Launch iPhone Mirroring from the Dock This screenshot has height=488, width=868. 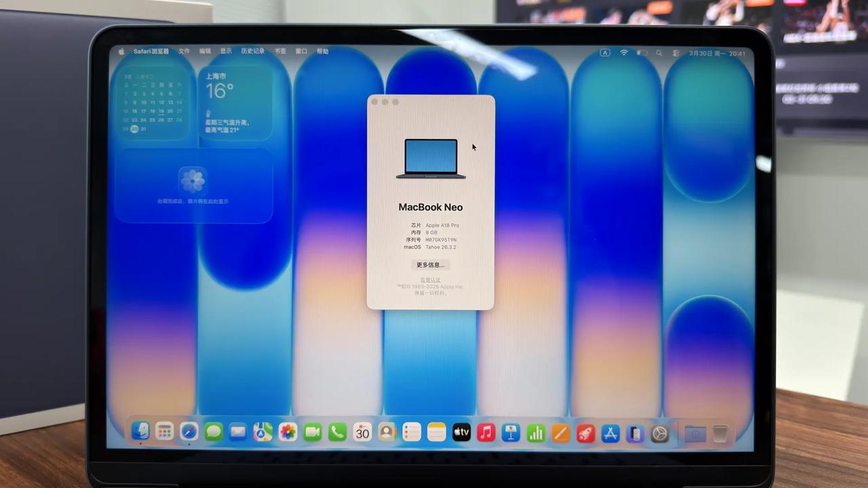point(635,433)
